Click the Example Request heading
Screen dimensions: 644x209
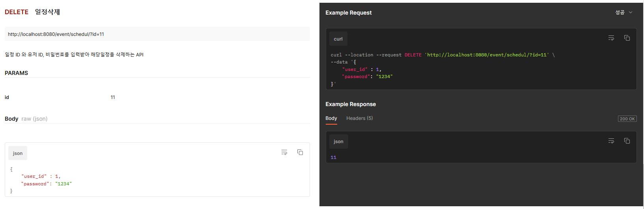[x=349, y=13]
